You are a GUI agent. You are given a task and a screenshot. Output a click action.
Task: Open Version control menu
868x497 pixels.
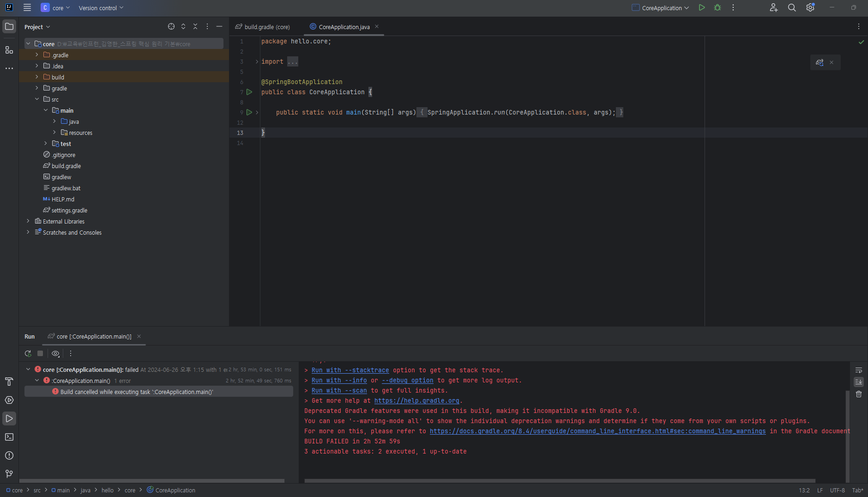(x=101, y=7)
